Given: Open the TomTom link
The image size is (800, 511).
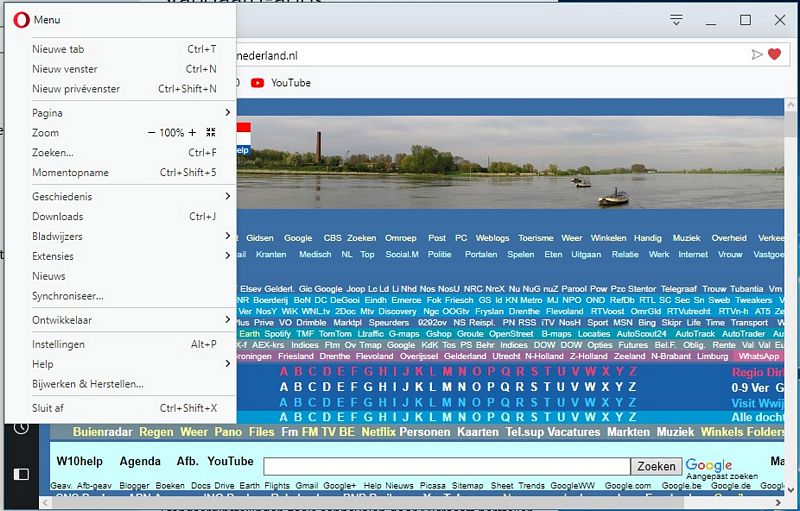Looking at the screenshot, I should click(335, 334).
